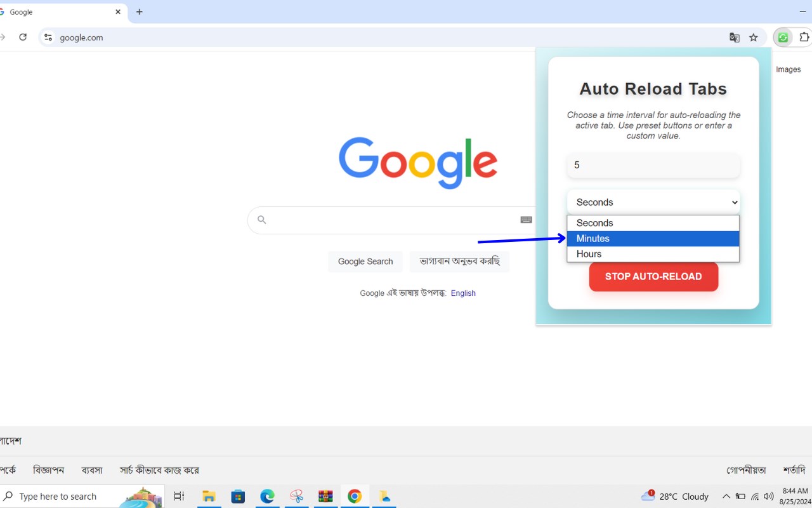The image size is (812, 508).
Task: Select Seconds from the unit list
Action: point(653,223)
